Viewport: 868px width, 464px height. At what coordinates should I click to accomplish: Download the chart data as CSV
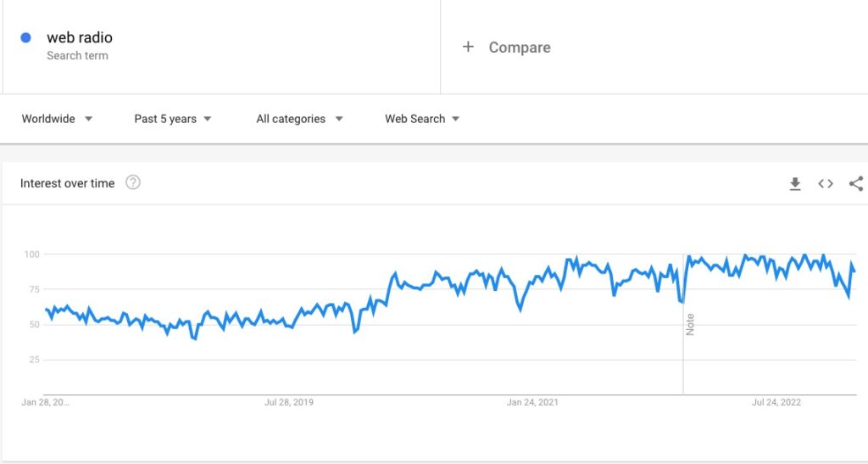pyautogui.click(x=795, y=183)
